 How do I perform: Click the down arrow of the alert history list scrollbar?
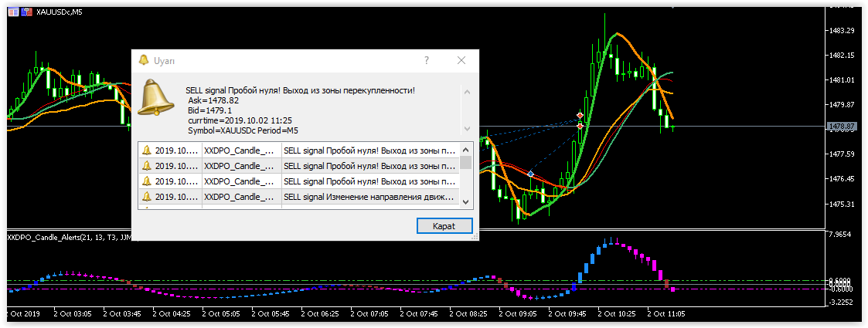click(465, 202)
